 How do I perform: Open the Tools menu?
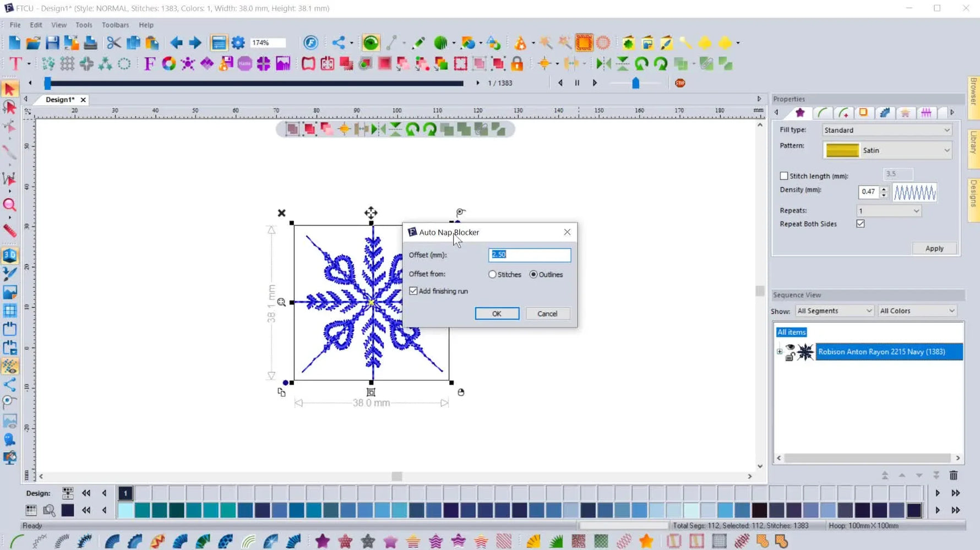point(84,25)
